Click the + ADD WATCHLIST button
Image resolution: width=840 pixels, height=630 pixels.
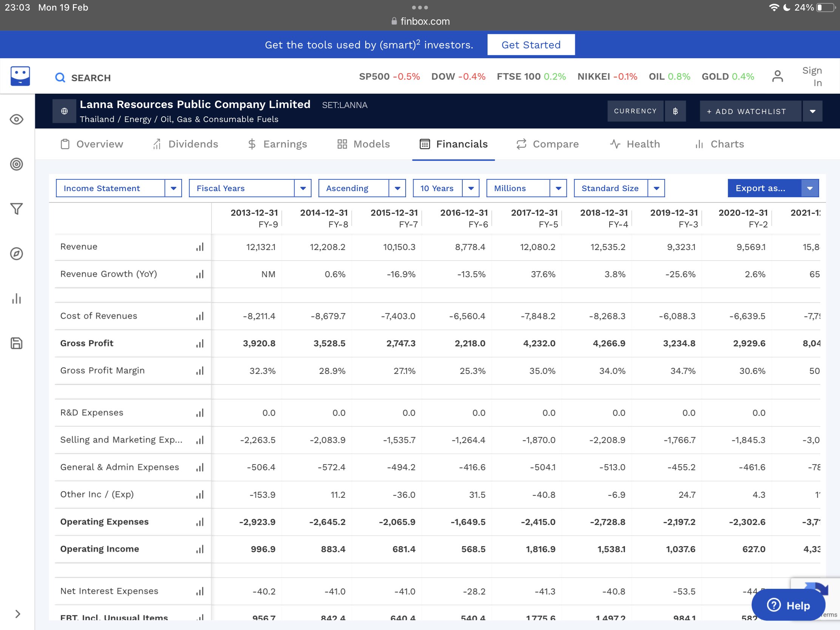coord(750,111)
